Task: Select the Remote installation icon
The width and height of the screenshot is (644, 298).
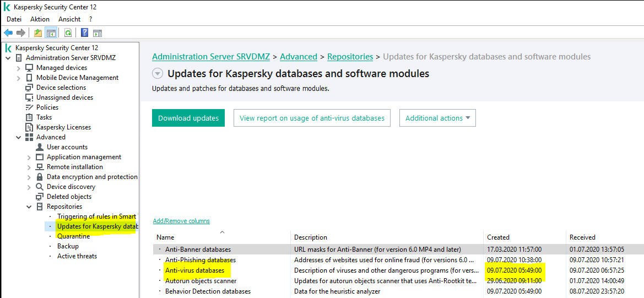Action: (40, 167)
